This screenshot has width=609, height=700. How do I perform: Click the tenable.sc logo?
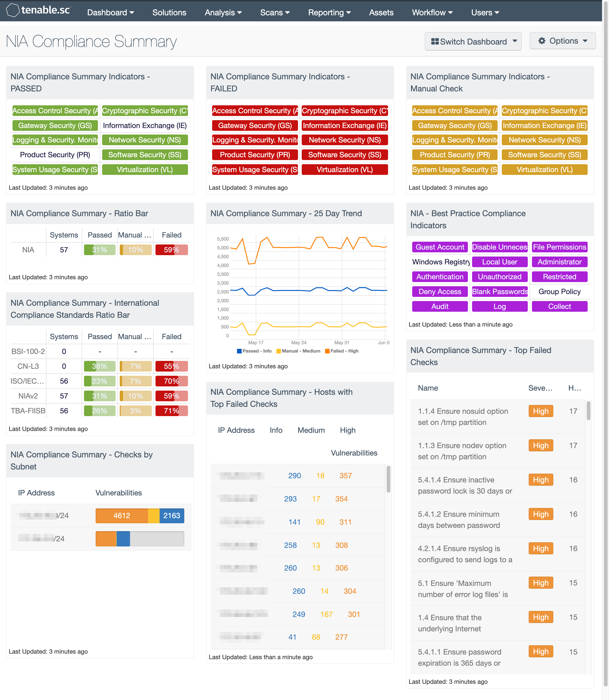(38, 10)
